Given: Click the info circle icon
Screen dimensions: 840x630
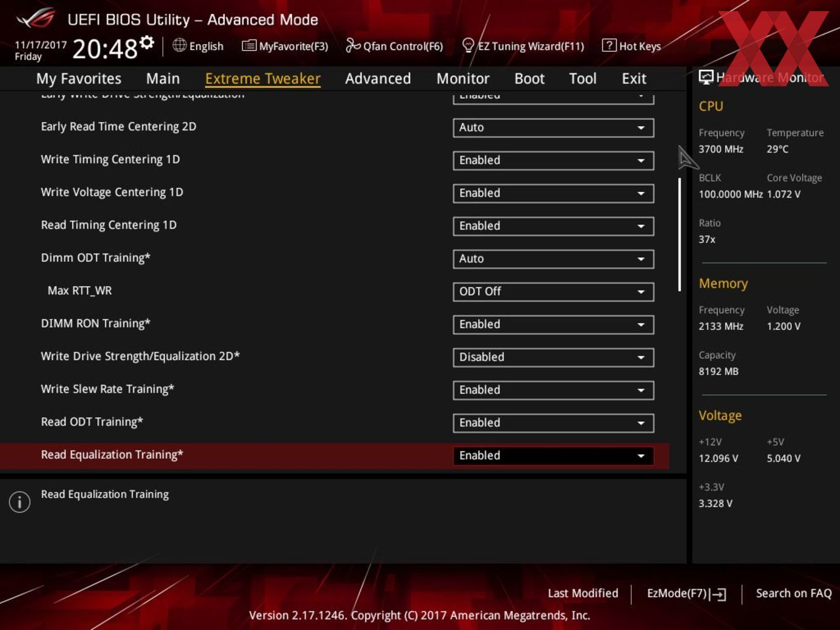Looking at the screenshot, I should pyautogui.click(x=20, y=502).
